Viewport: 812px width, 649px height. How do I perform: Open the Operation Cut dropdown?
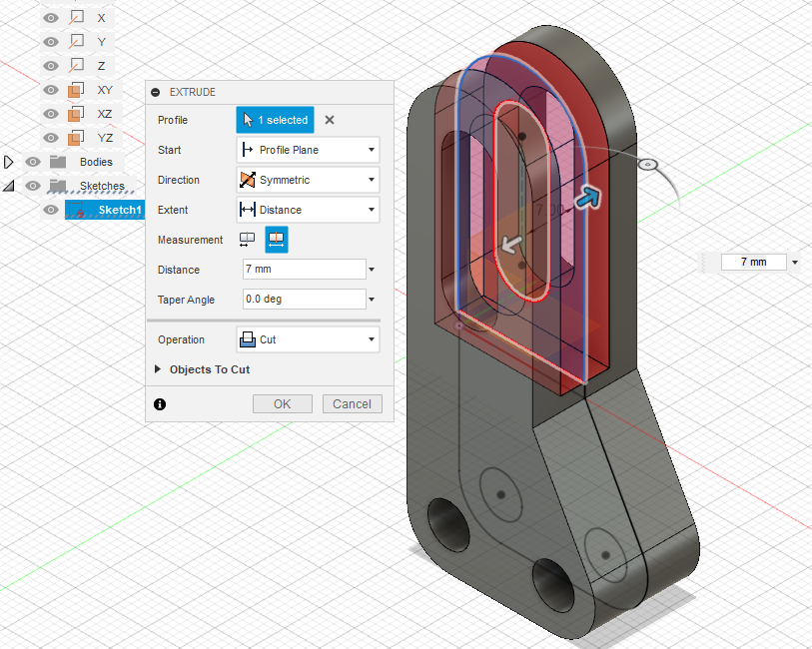309,339
